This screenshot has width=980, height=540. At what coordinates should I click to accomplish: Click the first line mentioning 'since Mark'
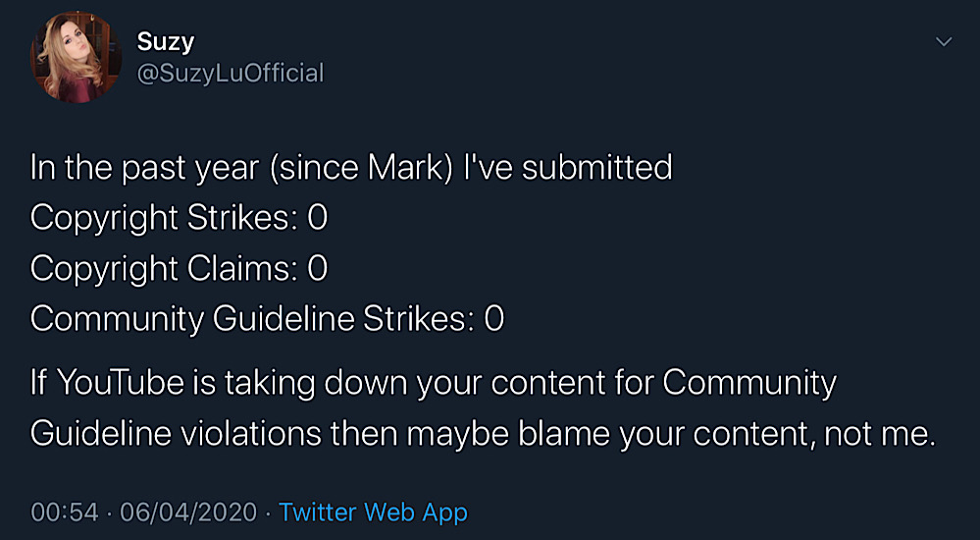pyautogui.click(x=351, y=168)
